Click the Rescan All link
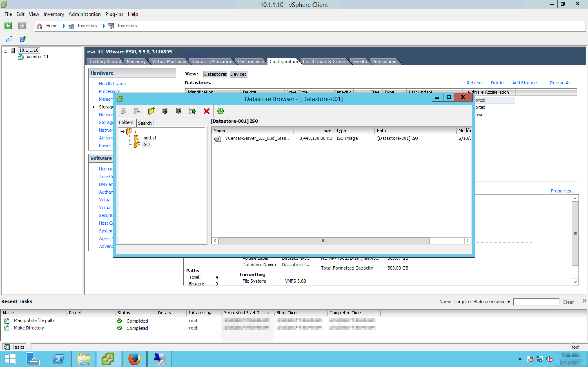The image size is (588, 367). click(562, 83)
